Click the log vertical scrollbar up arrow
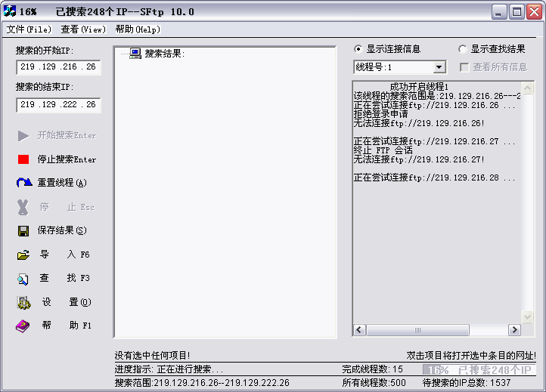 click(x=527, y=88)
